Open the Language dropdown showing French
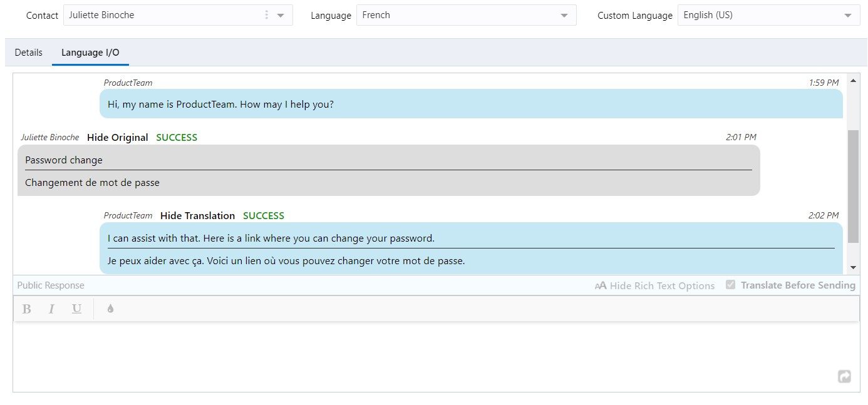 (466, 15)
